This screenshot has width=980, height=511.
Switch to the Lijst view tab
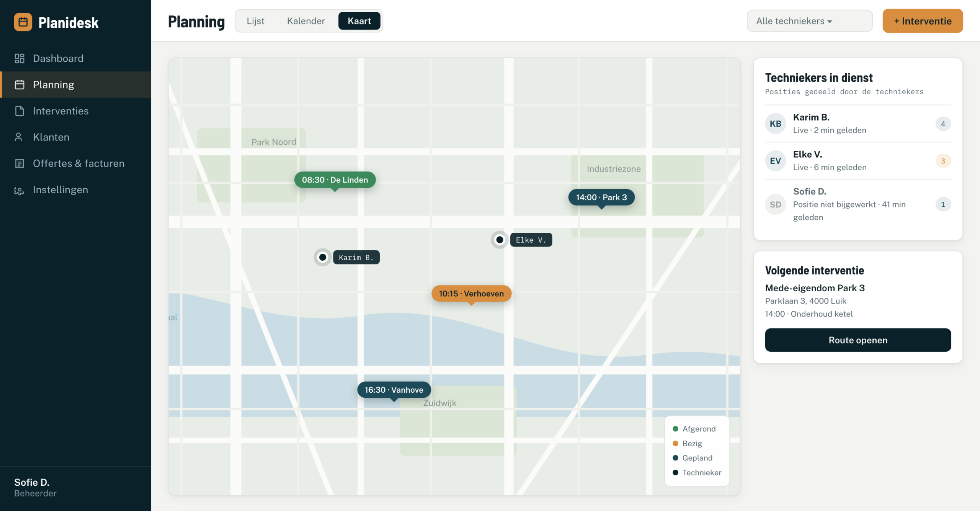[x=255, y=21]
